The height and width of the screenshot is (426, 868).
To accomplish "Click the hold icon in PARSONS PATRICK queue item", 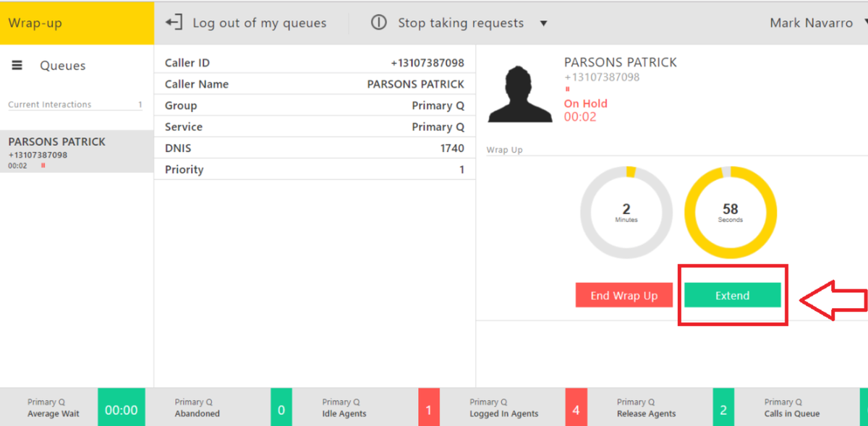I will 43,166.
